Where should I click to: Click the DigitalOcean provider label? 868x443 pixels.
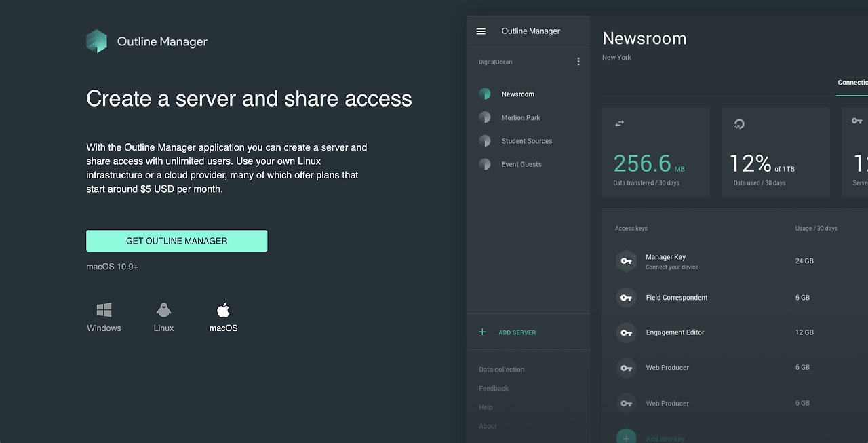tap(496, 62)
